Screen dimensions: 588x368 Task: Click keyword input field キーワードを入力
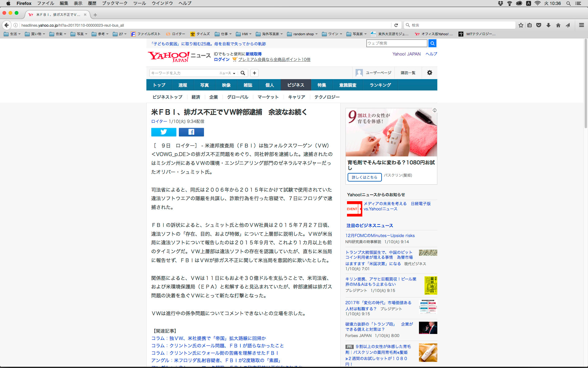click(x=184, y=73)
